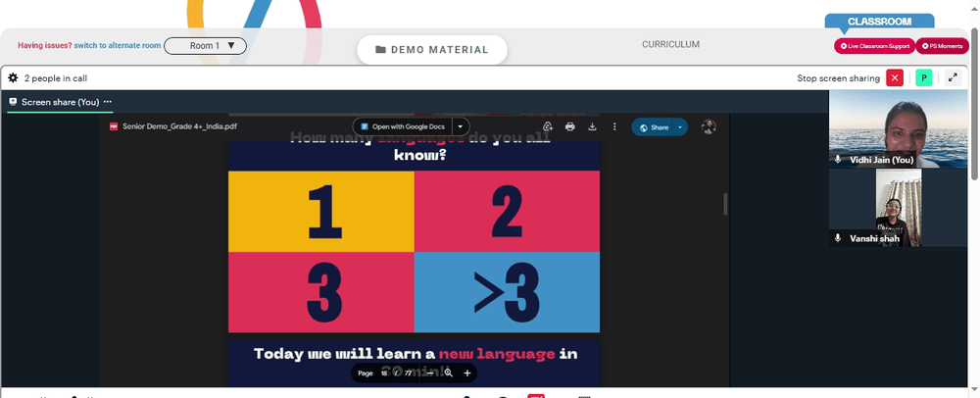The height and width of the screenshot is (398, 980).
Task: Click Senior Demo_Grade 4+_India.pdf file name
Action: pos(180,126)
